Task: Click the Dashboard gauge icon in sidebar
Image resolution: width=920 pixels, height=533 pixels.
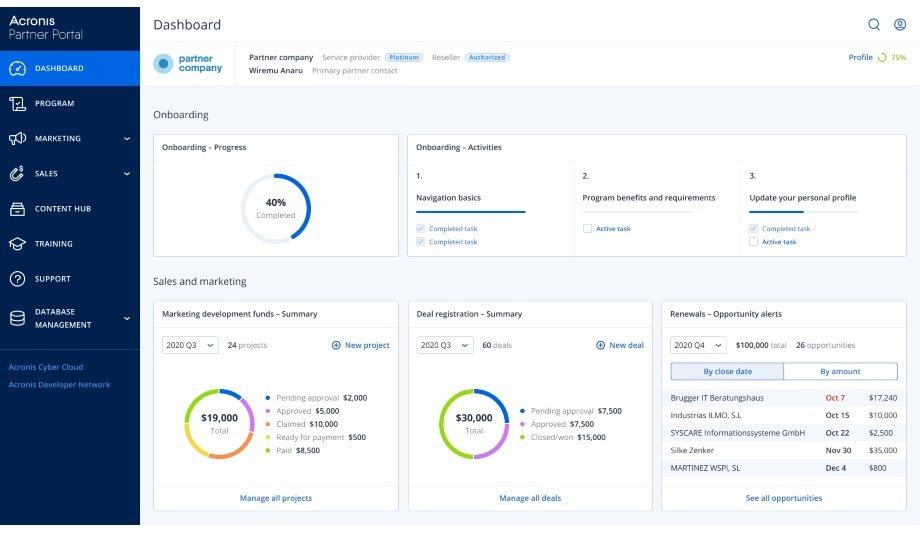Action: [x=17, y=69]
